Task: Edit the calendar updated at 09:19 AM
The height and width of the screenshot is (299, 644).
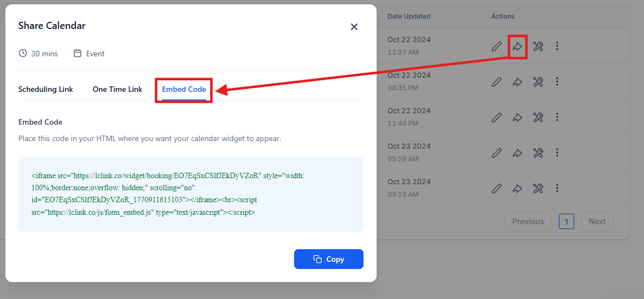Action: 497,189
